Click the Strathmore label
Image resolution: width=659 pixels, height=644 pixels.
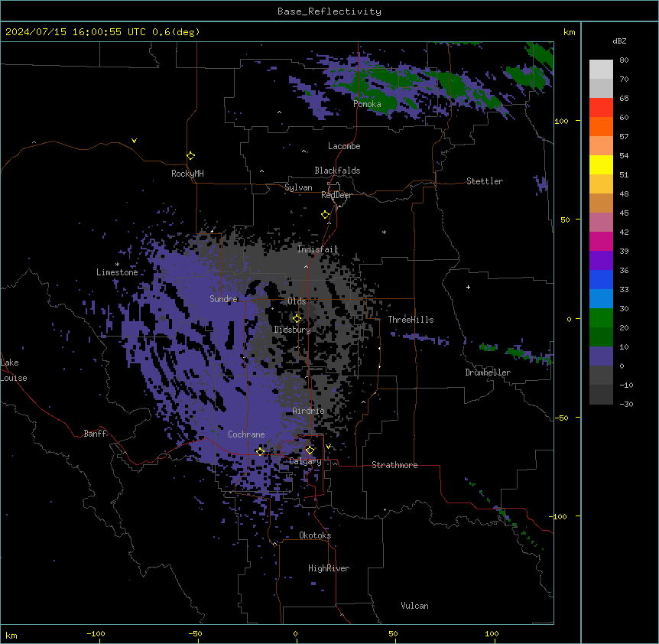pos(394,465)
